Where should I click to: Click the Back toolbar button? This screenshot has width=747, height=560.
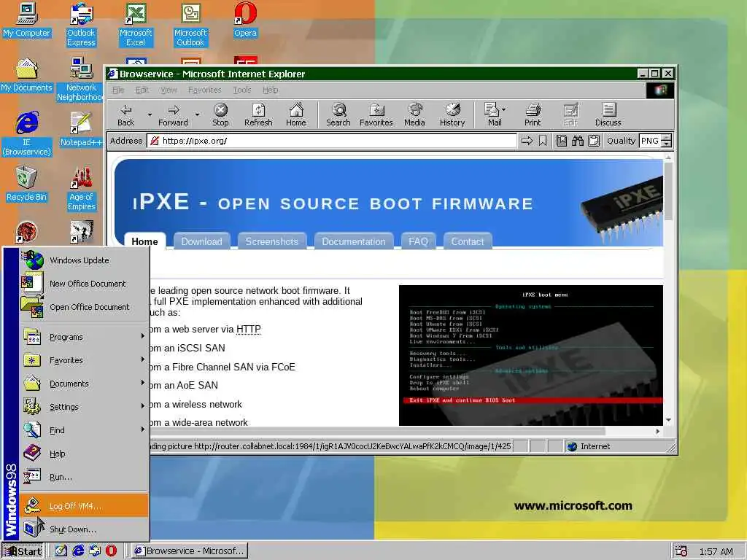click(125, 114)
